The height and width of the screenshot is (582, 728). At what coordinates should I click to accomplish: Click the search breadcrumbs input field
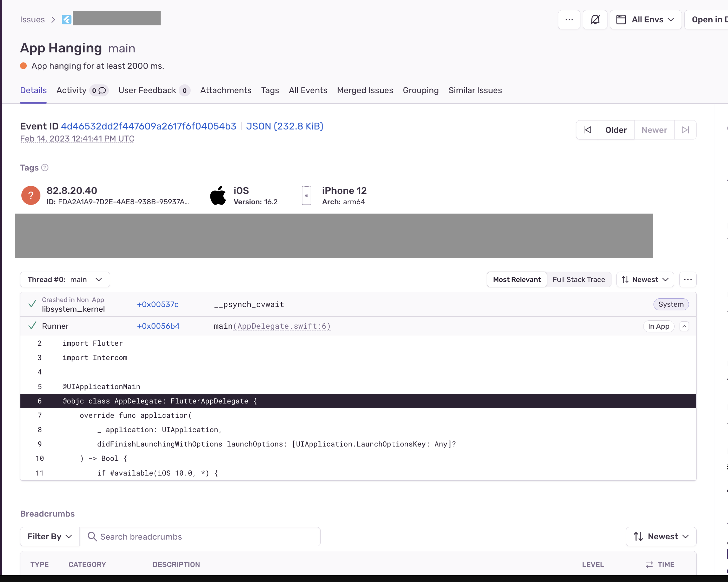click(200, 537)
